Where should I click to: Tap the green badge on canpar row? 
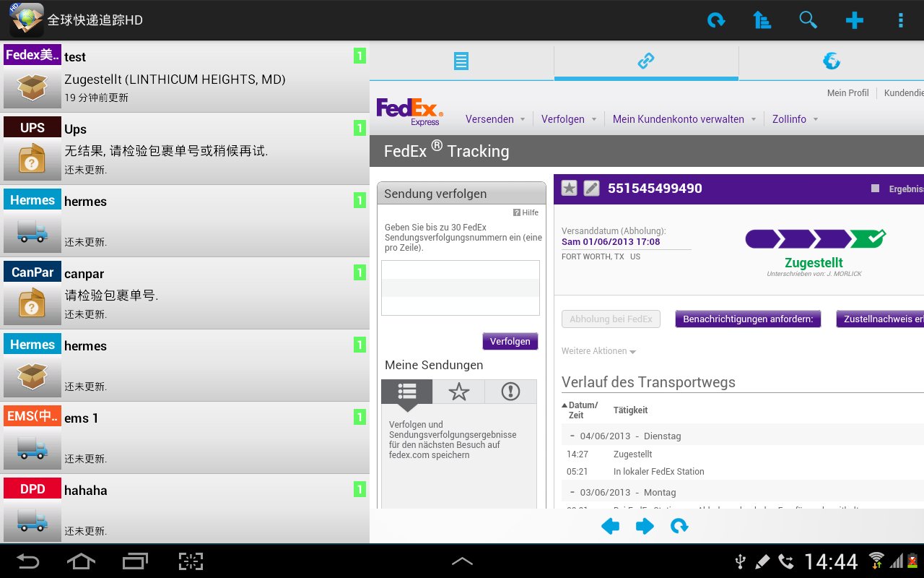click(x=359, y=272)
